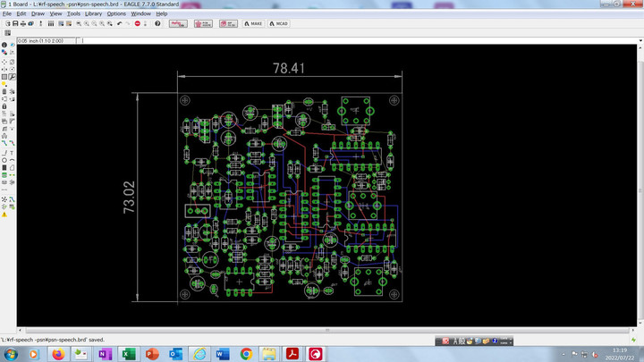Open the File menu
The height and width of the screenshot is (362, 644).
[x=7, y=14]
